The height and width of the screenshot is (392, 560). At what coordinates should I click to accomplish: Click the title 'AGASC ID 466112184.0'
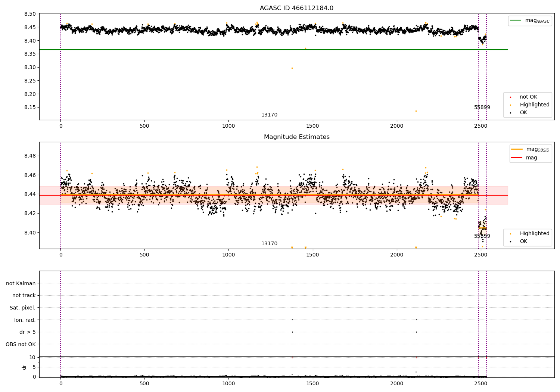tap(296, 8)
